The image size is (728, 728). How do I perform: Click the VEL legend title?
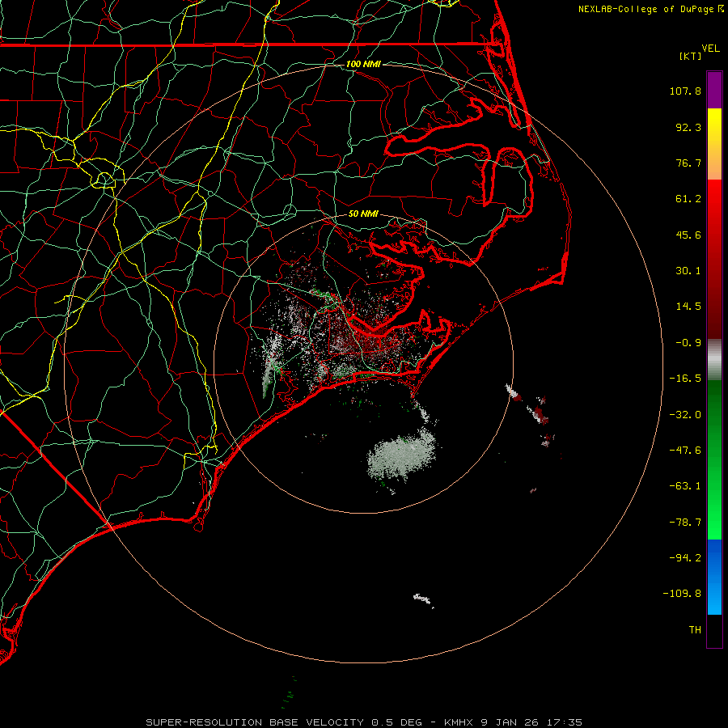pos(710,49)
